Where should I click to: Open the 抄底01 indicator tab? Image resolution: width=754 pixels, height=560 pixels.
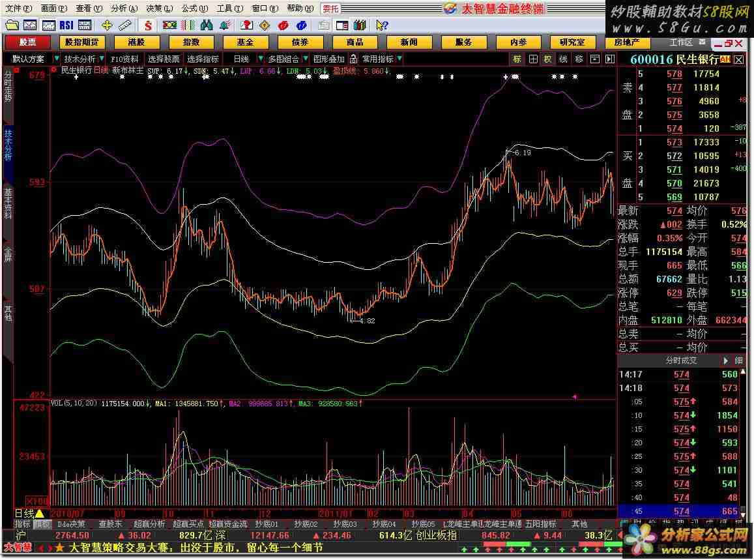267,524
